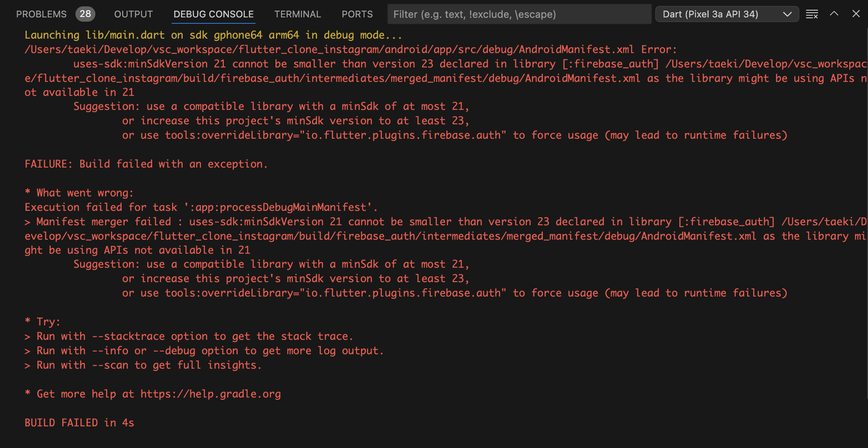Open the TERMINAL tab
Viewport: 868px width, 448px height.
click(298, 14)
